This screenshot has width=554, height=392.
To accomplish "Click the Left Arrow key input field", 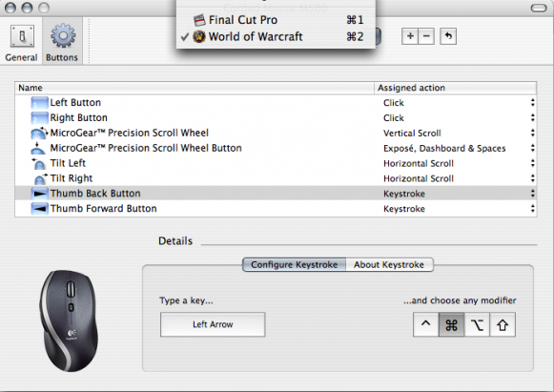I will point(213,324).
